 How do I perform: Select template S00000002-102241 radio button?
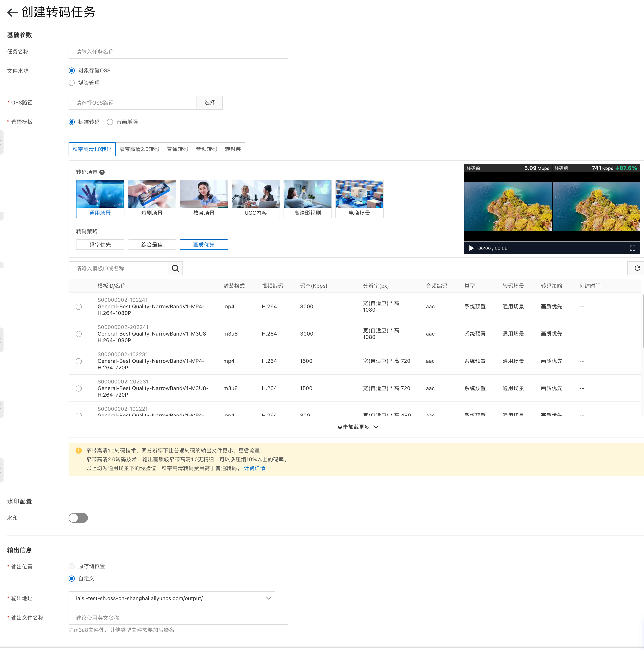click(79, 307)
